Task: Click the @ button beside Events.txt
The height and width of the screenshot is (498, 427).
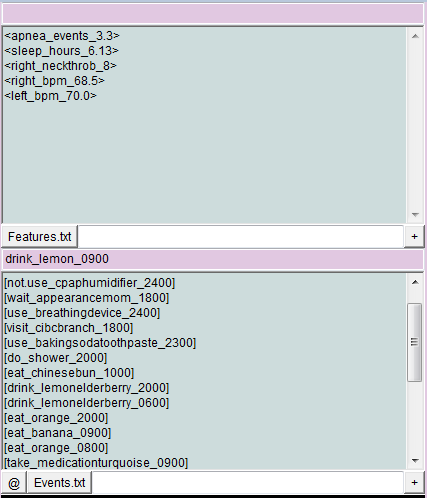Action: (14, 483)
